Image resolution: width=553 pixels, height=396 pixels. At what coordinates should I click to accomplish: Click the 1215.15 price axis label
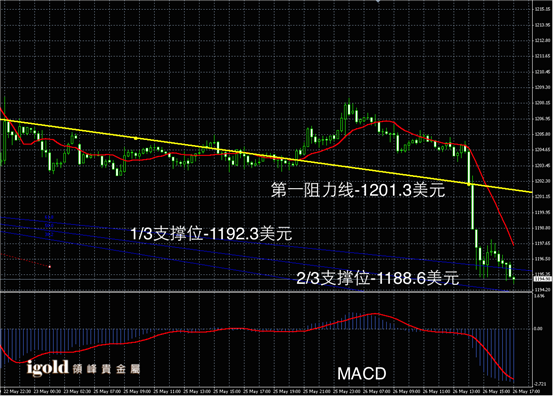coord(543,10)
